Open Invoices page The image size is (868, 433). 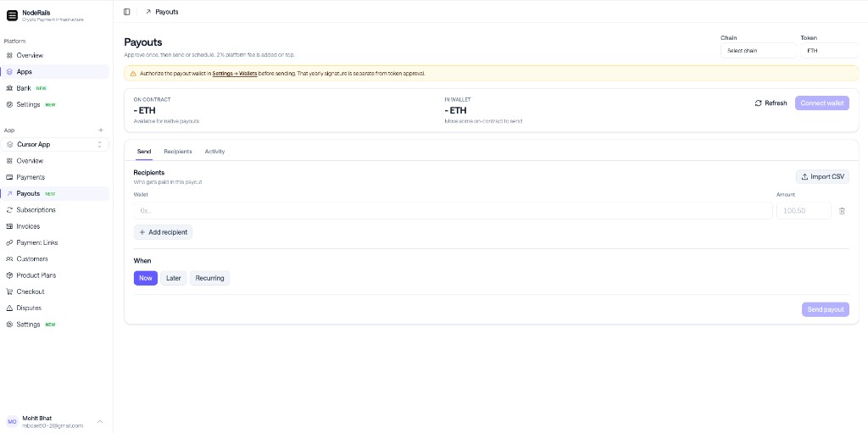pyautogui.click(x=55, y=226)
